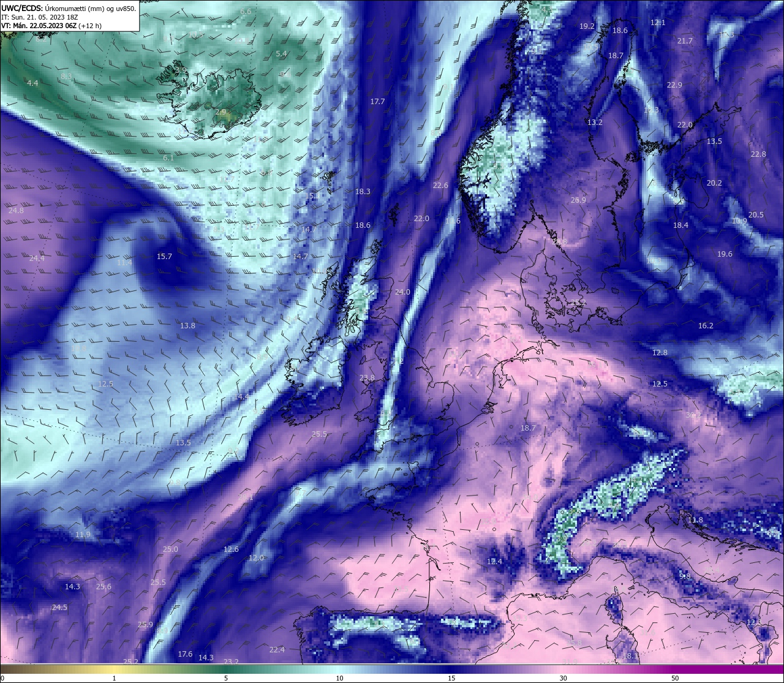
Task: Click the title text "UWC/ECDS: Úrkomumætti (mm) og uv850."
Action: 69,8
